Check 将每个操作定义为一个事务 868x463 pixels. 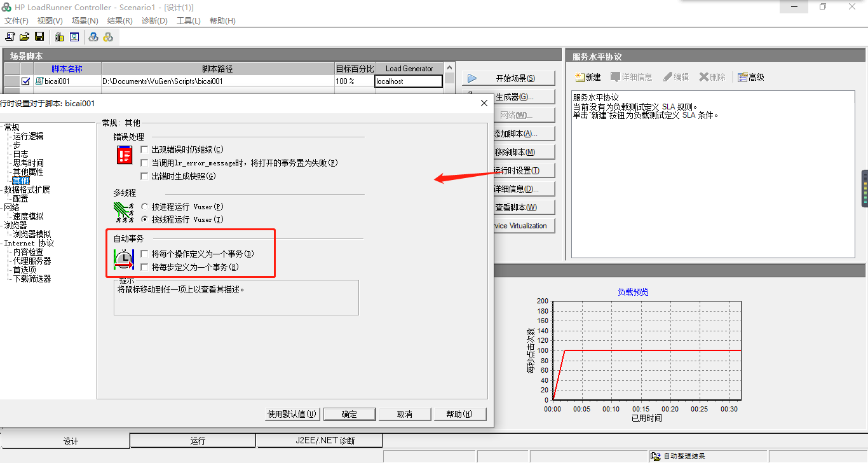pyautogui.click(x=144, y=253)
